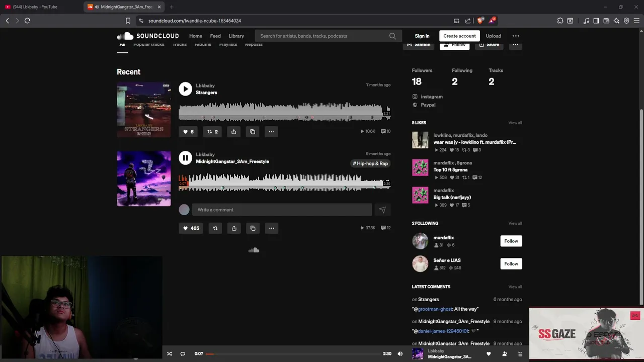Go to SoundCloud home via the logo
The image size is (644, 362).
148,36
